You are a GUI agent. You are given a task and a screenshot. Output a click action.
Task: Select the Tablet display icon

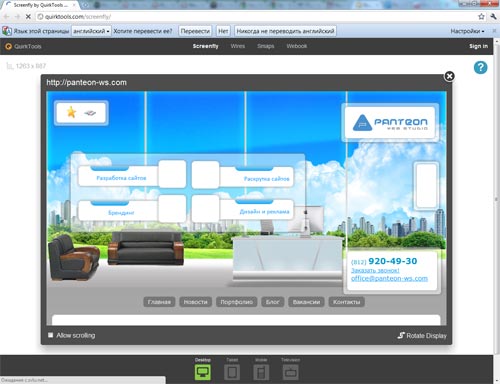[232, 372]
